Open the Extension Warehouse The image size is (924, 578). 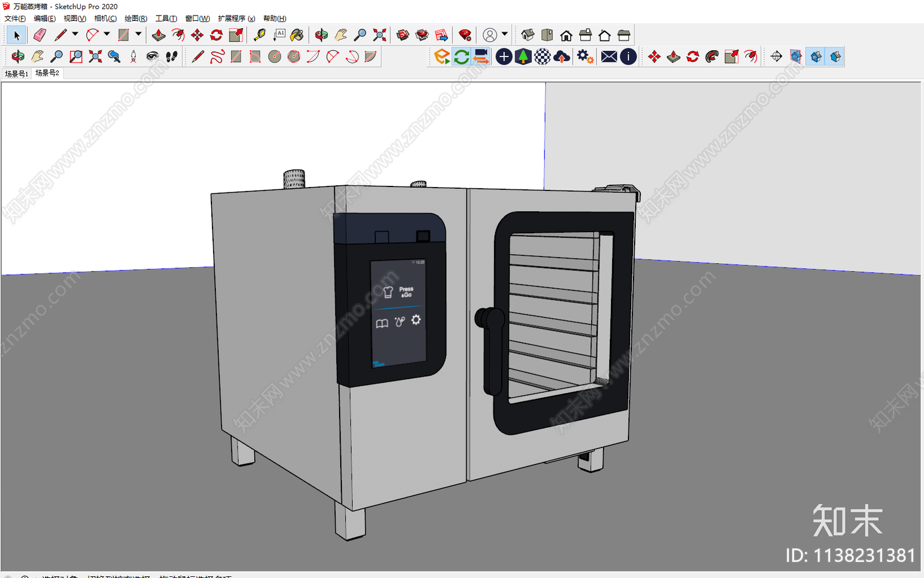click(422, 35)
